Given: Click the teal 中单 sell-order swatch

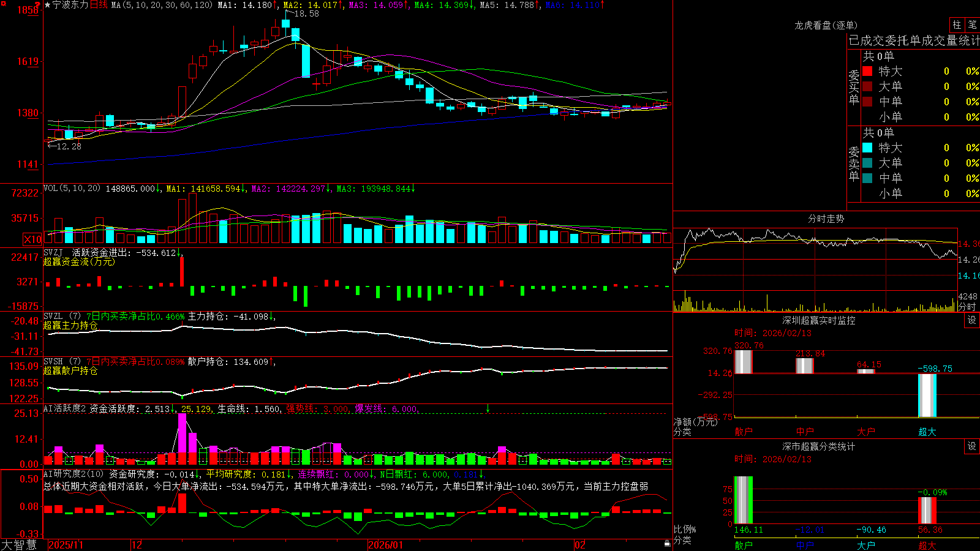Looking at the screenshot, I should point(867,178).
